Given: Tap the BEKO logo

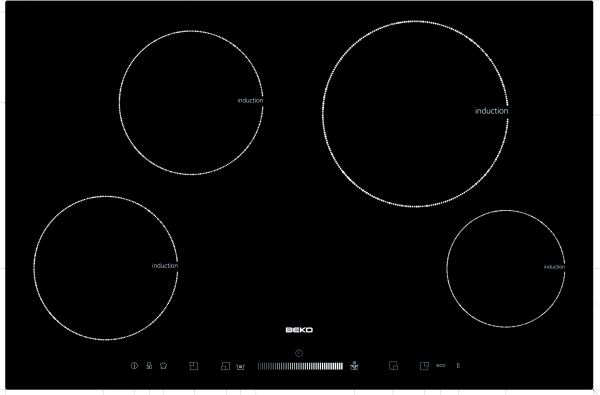Looking at the screenshot, I should (299, 330).
